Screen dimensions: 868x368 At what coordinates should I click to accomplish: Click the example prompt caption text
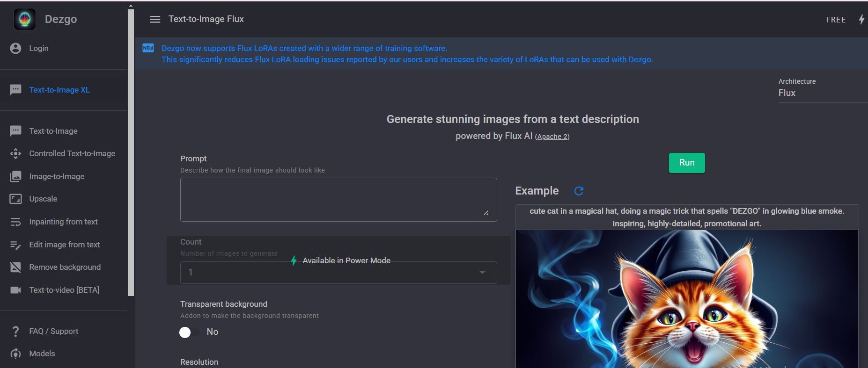[x=687, y=217]
